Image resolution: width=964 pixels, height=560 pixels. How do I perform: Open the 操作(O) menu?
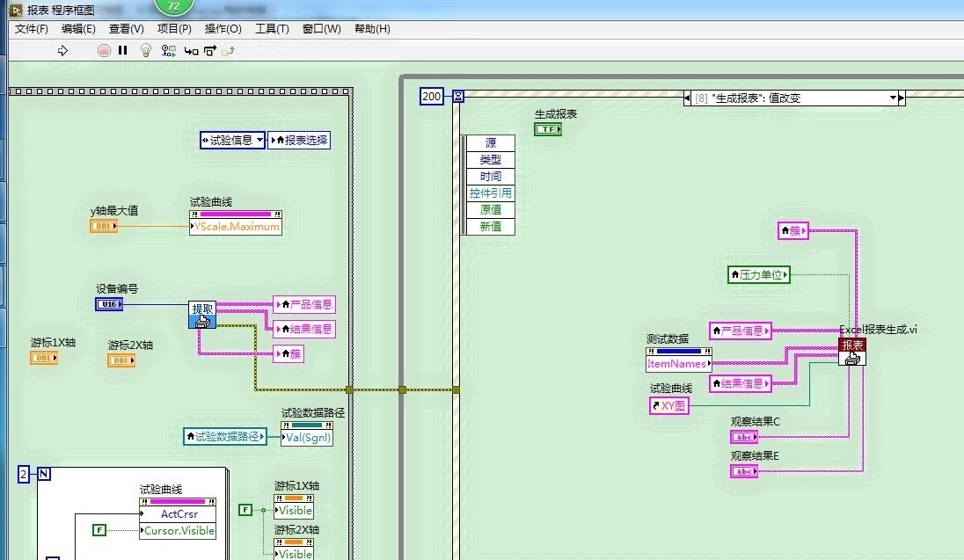tap(223, 29)
